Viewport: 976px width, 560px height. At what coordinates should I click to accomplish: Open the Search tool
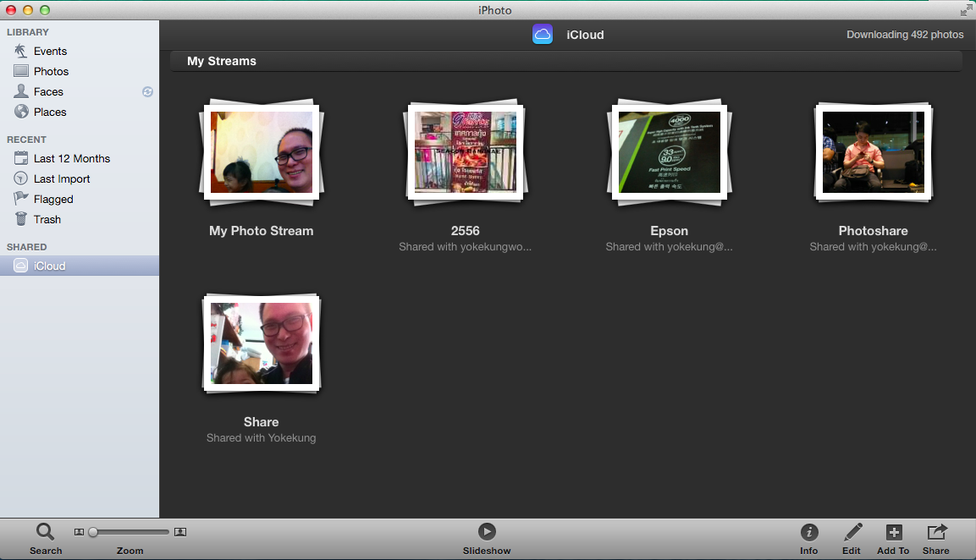46,539
